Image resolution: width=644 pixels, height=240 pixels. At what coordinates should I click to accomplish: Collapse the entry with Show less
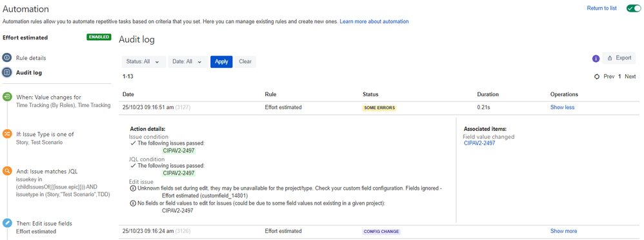coord(562,107)
